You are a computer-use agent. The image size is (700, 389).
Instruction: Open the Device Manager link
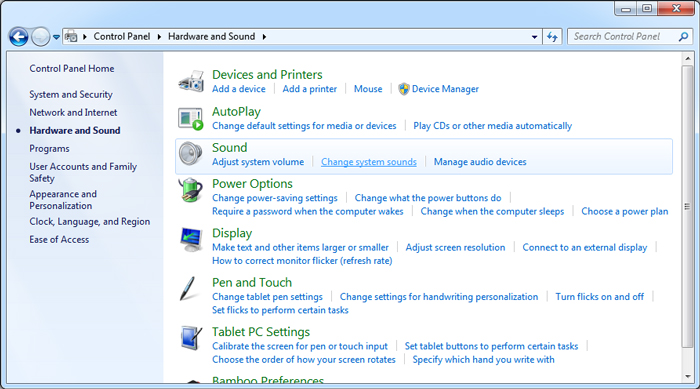[x=445, y=89]
